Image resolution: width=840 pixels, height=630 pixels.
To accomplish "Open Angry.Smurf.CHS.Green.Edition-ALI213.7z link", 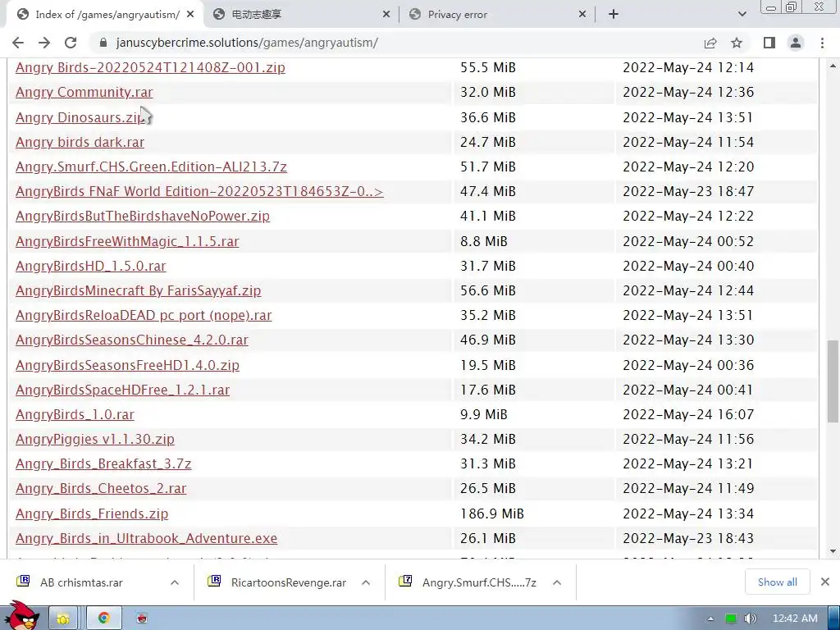I will click(151, 167).
